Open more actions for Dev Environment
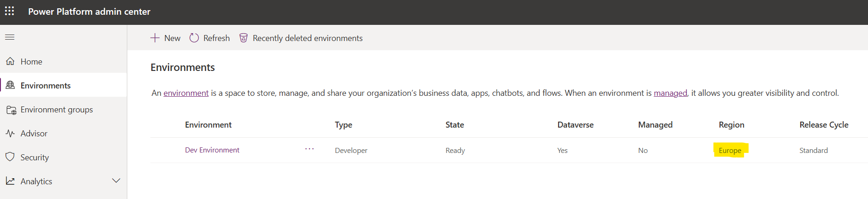868x199 pixels. [x=309, y=149]
